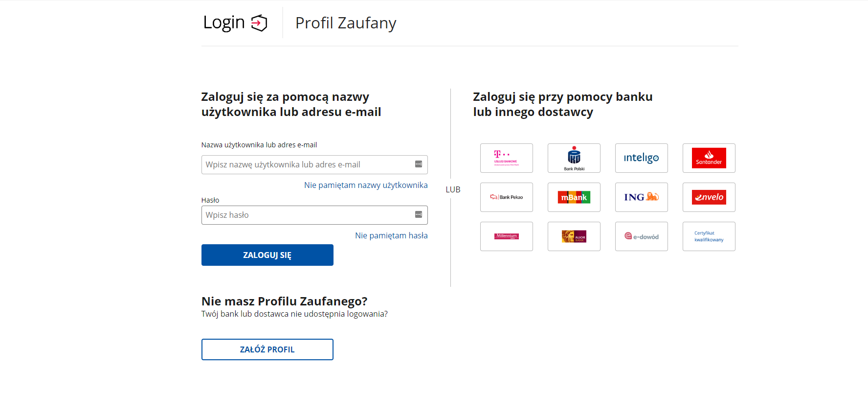Screen dimensions: 868x395
Task: Choose T-Mobile Usługi Bankowe login tile
Action: pos(506,158)
